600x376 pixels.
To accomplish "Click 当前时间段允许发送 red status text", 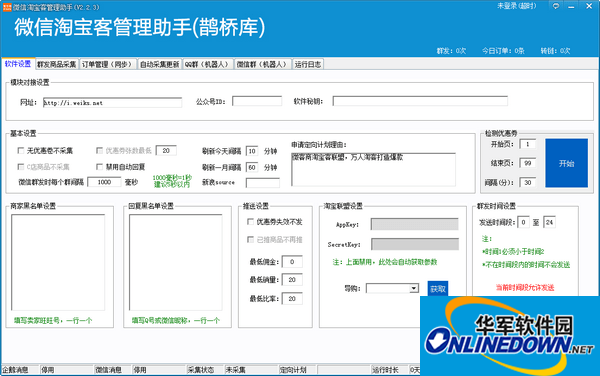I will point(525,288).
